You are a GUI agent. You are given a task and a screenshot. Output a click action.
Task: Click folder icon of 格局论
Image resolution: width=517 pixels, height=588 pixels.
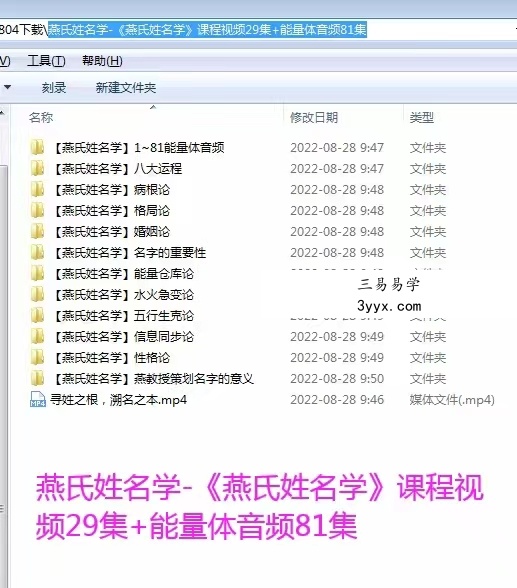pyautogui.click(x=37, y=210)
